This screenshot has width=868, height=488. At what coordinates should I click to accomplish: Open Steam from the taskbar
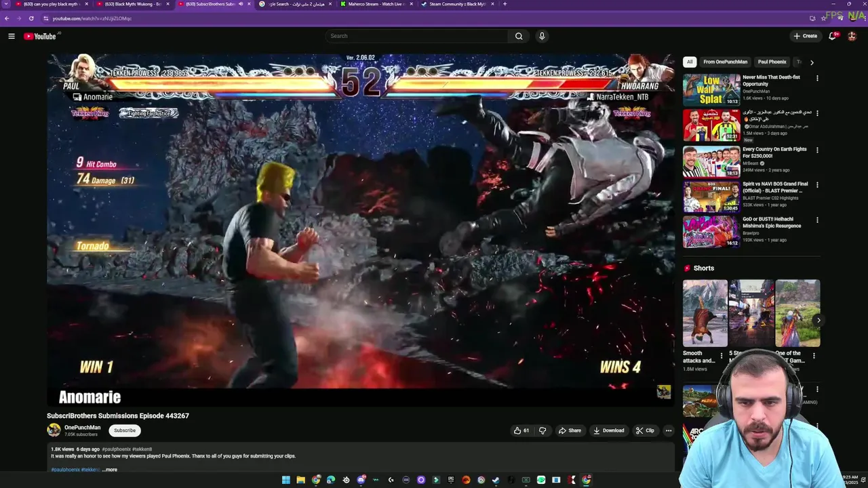click(496, 480)
